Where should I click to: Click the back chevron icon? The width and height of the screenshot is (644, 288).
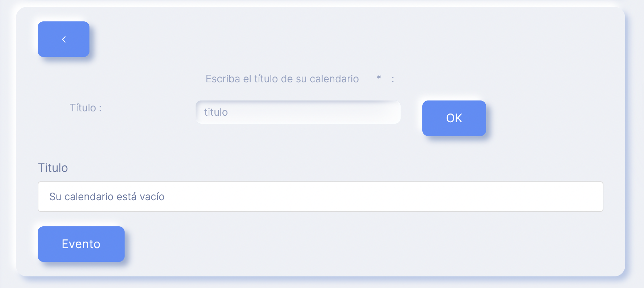click(x=64, y=39)
